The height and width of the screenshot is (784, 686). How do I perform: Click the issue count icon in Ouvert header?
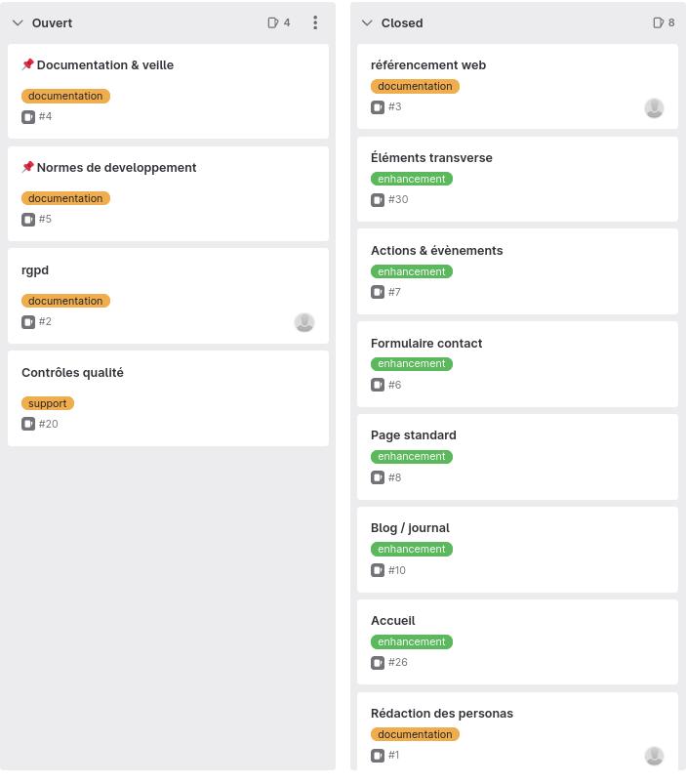pos(274,22)
